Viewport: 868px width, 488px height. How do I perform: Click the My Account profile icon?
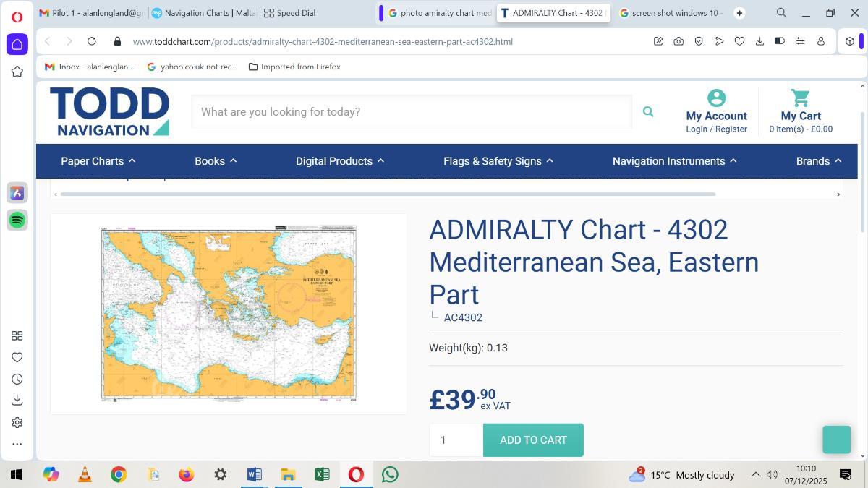pos(716,98)
